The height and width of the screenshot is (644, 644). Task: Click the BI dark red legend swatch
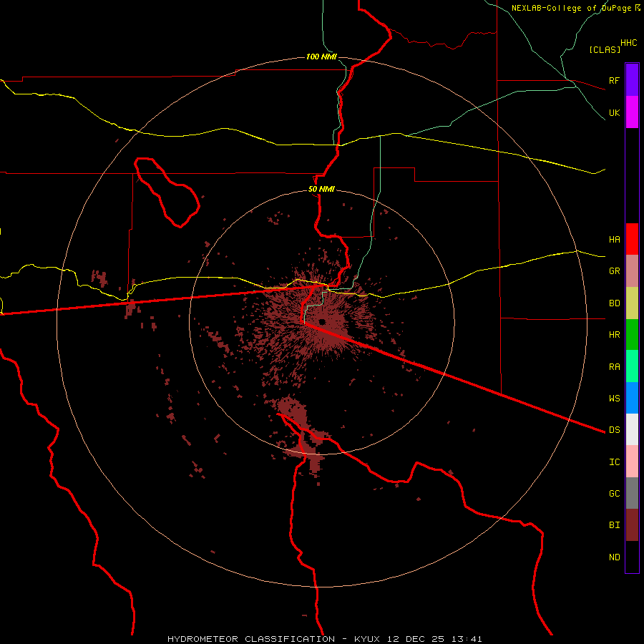[632, 525]
